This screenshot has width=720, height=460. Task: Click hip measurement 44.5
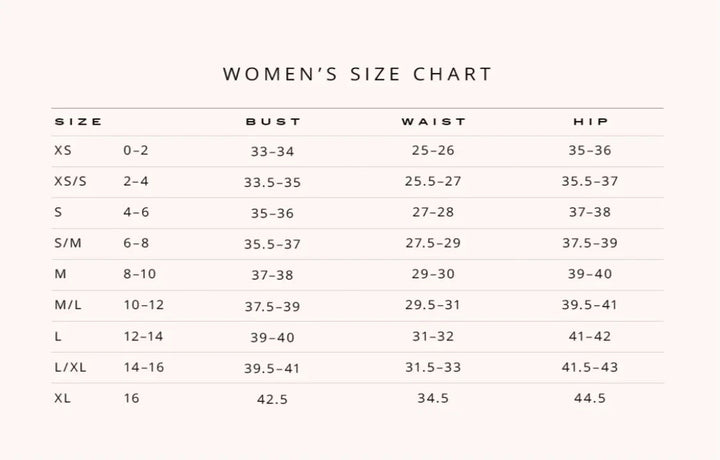point(590,398)
